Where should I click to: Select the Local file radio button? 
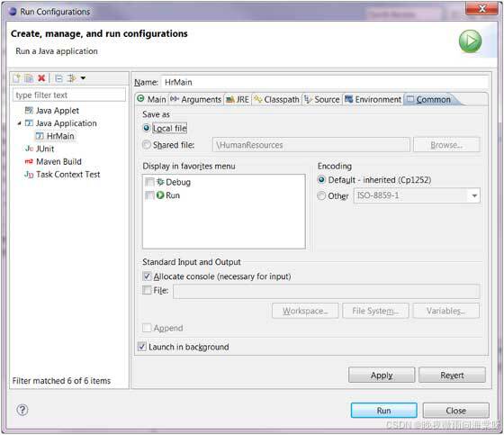[147, 128]
